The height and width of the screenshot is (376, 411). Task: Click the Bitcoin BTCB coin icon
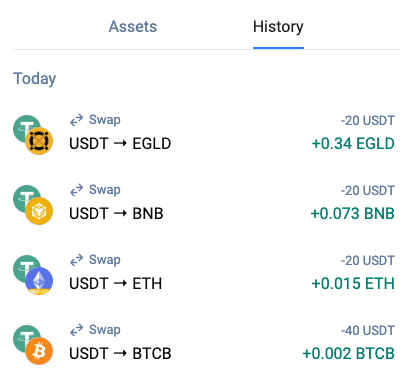[39, 351]
